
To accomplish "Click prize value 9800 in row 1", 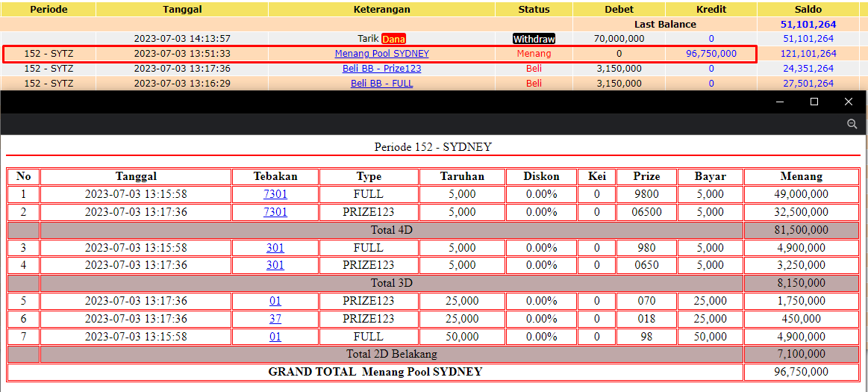I will click(646, 194).
